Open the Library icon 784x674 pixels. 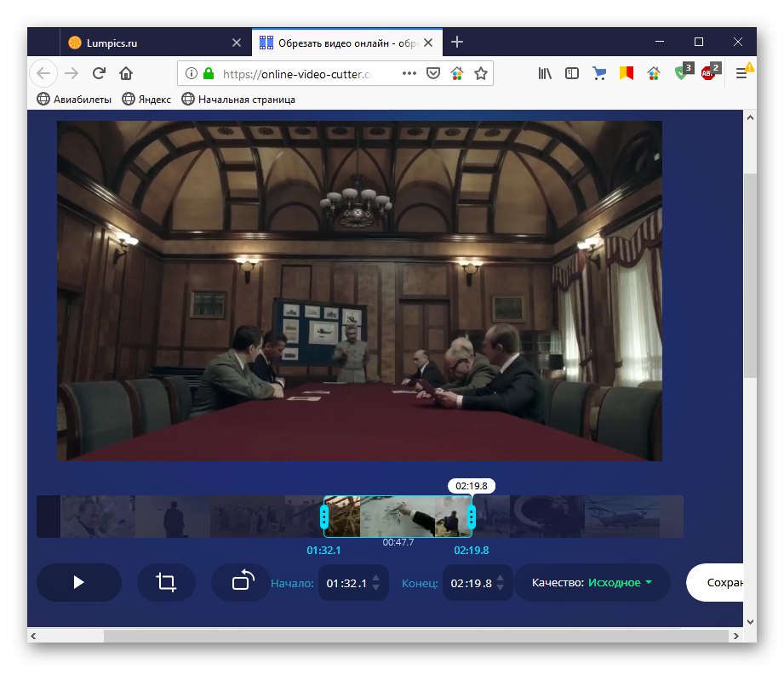545,73
